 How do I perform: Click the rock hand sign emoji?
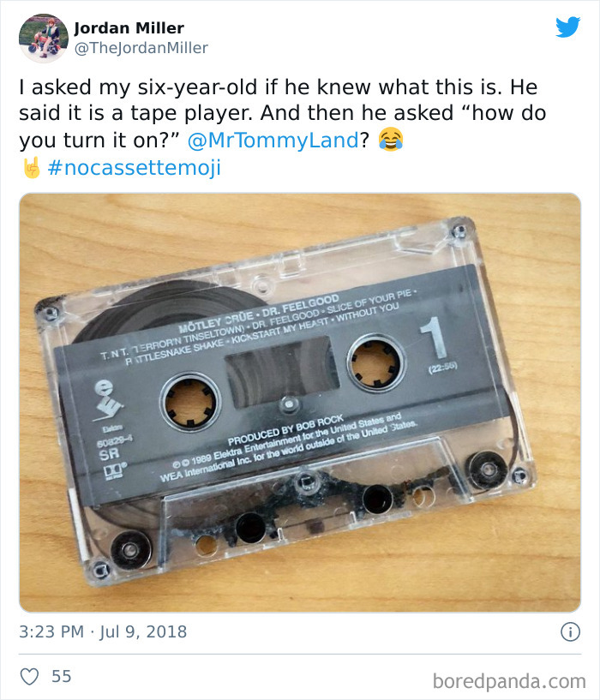[x=31, y=167]
